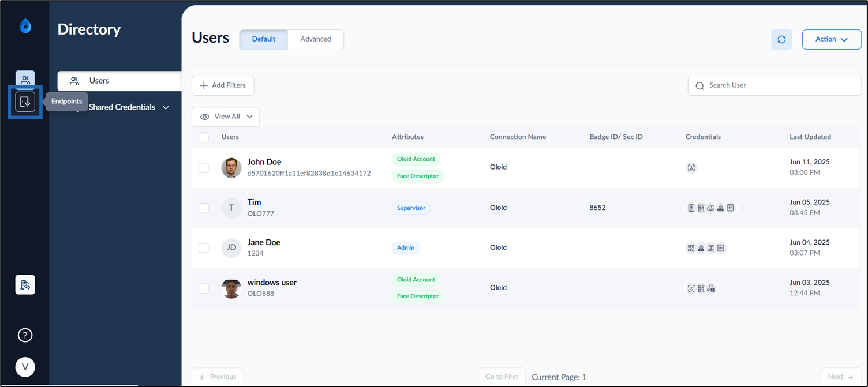Click Tim's QR code credential icon

(701, 208)
